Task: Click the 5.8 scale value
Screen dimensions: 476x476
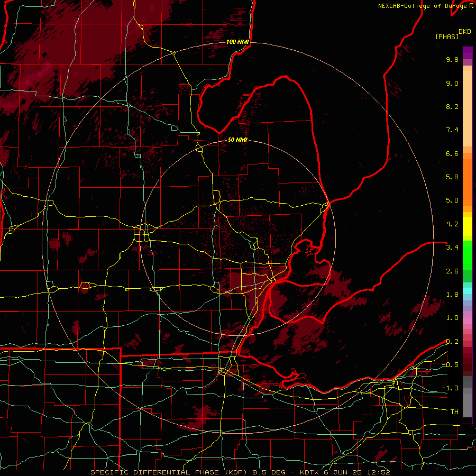Action: (452, 177)
